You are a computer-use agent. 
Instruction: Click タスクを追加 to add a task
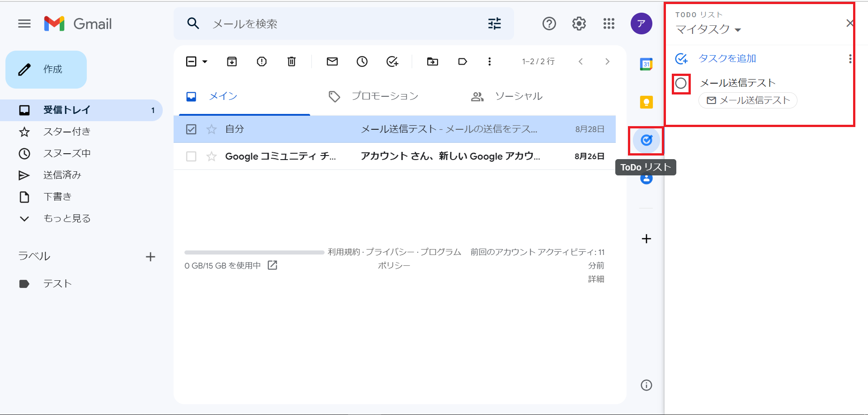(x=727, y=58)
